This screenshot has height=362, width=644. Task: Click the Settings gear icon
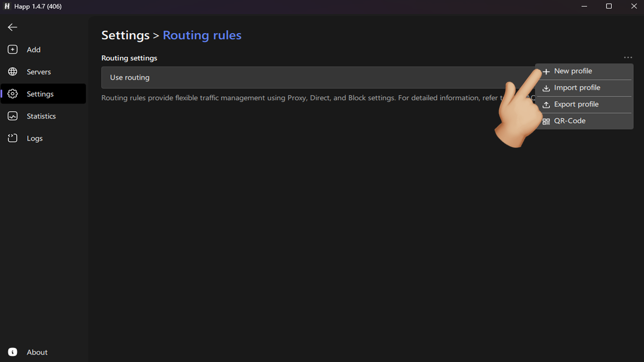coord(12,94)
